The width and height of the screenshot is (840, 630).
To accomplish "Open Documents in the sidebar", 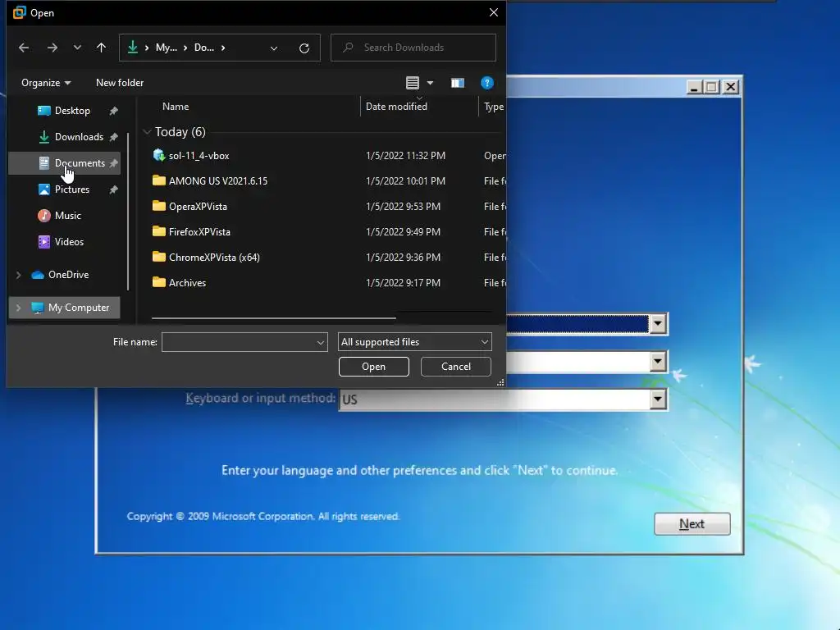I will pos(64,163).
